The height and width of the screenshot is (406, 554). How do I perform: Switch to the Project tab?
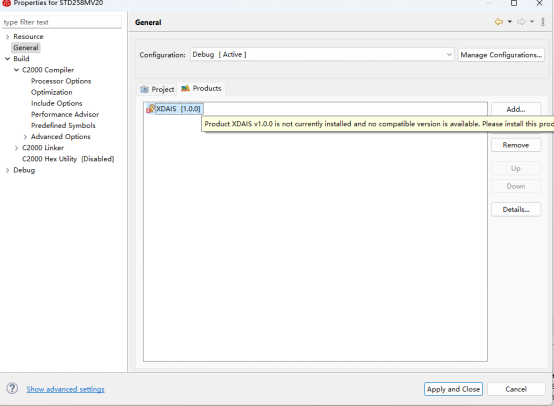(x=157, y=89)
